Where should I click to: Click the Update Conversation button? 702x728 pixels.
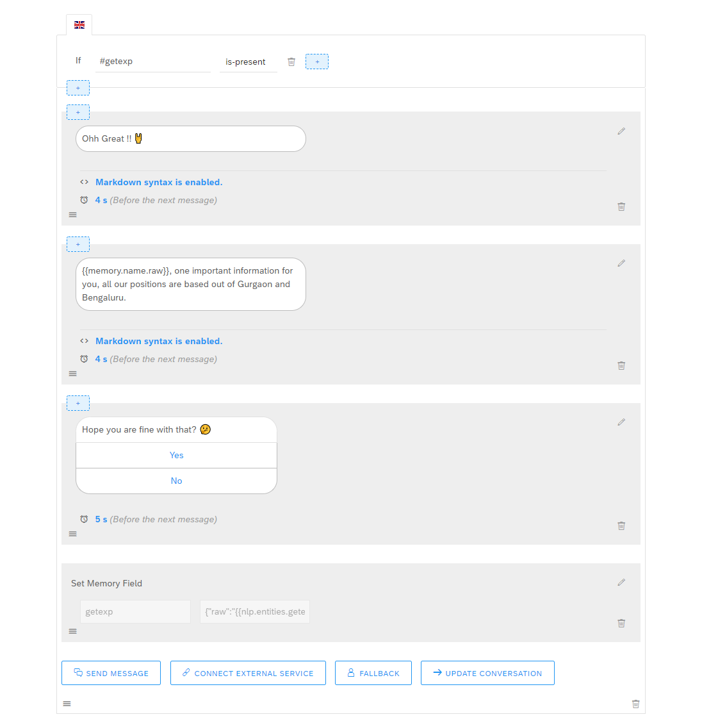487,674
